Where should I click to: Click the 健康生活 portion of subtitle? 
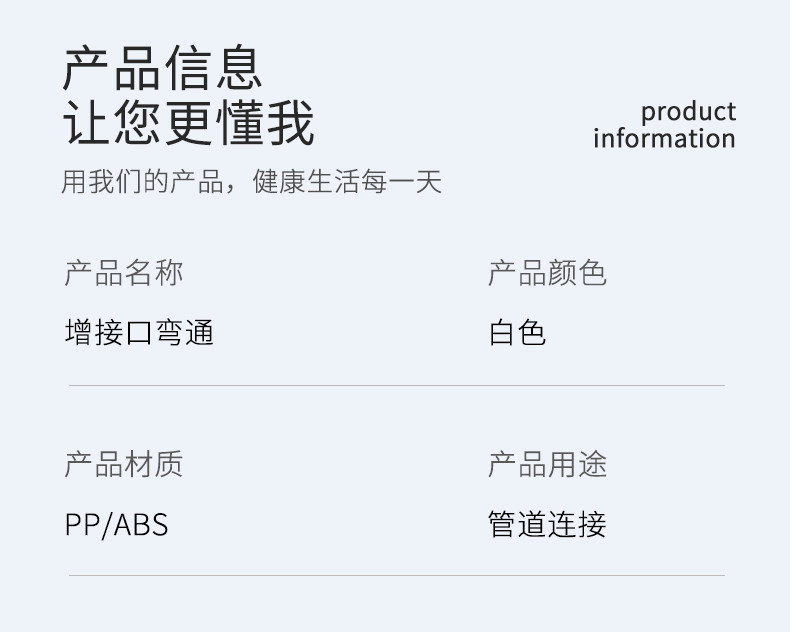305,181
